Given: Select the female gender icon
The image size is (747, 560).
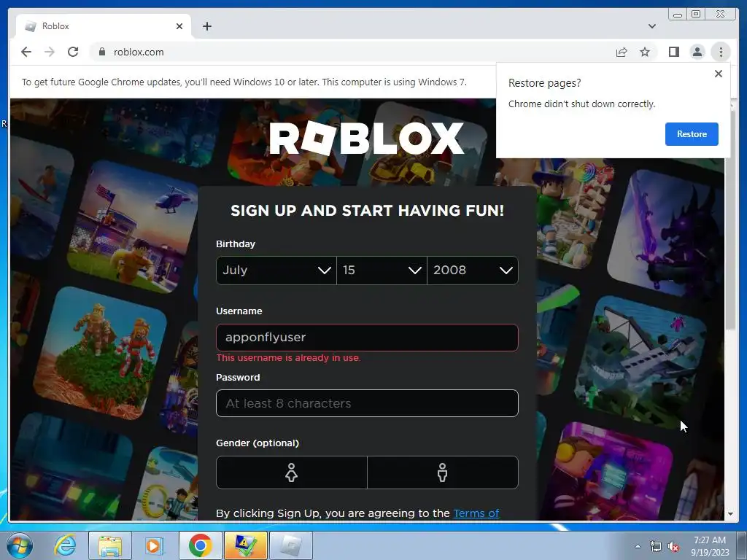Looking at the screenshot, I should [x=292, y=472].
